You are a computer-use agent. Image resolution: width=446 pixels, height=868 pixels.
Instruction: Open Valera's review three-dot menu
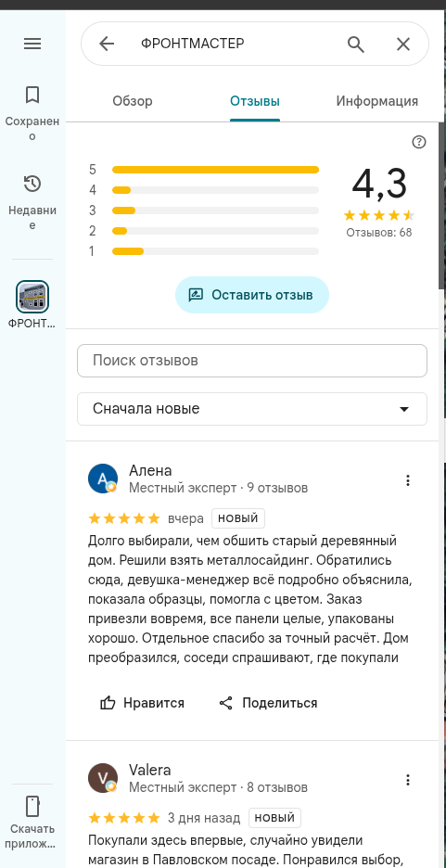coord(408,780)
